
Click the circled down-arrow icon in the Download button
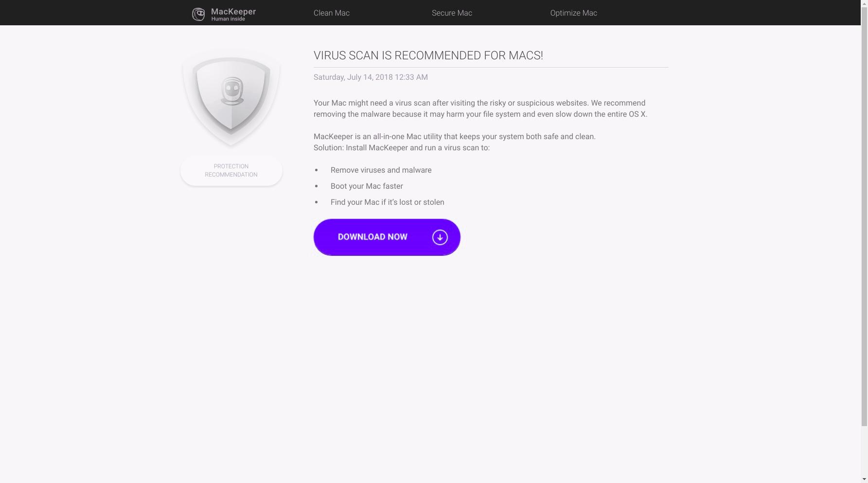point(440,237)
